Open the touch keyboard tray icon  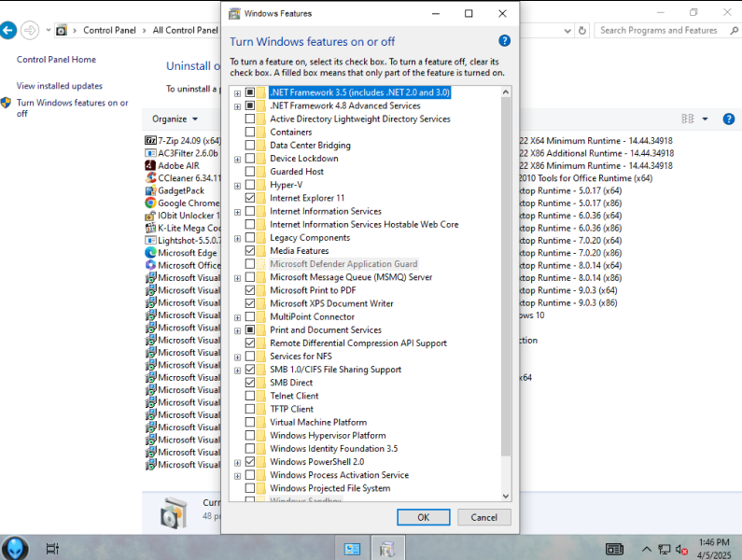pos(615,549)
